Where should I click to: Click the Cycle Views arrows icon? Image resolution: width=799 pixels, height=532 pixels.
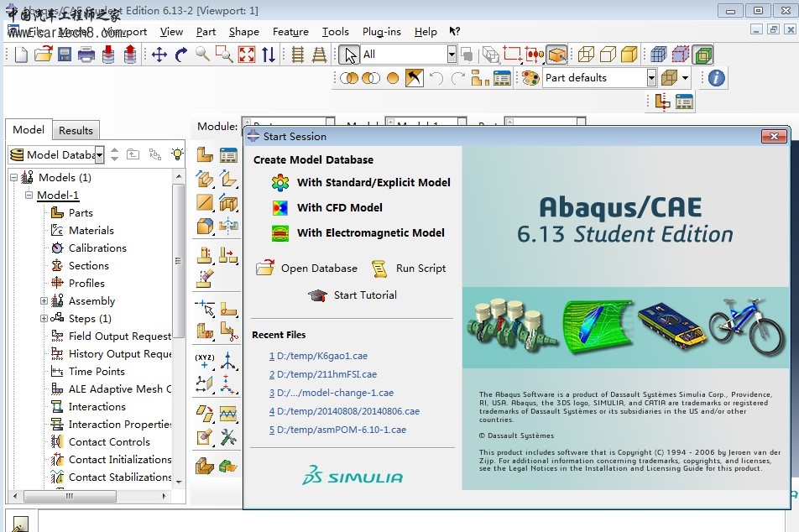click(269, 55)
